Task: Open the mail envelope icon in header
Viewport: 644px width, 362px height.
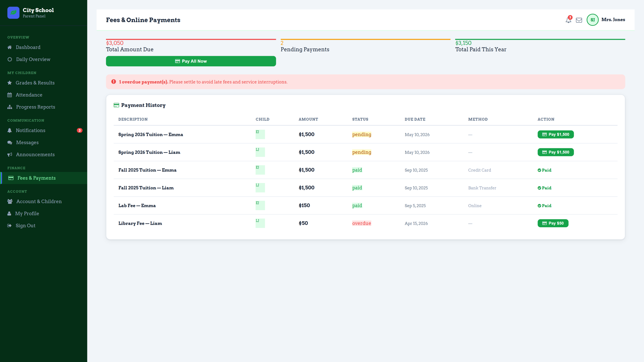Action: pyautogui.click(x=579, y=20)
